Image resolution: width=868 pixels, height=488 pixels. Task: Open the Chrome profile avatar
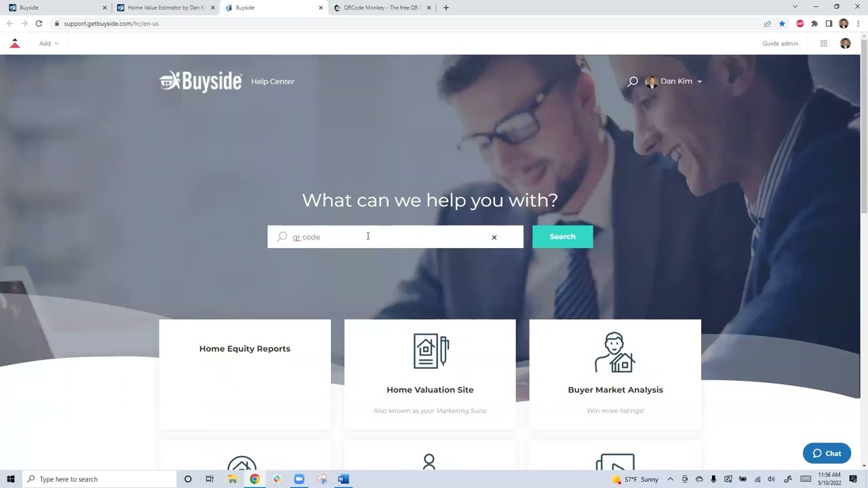click(844, 24)
